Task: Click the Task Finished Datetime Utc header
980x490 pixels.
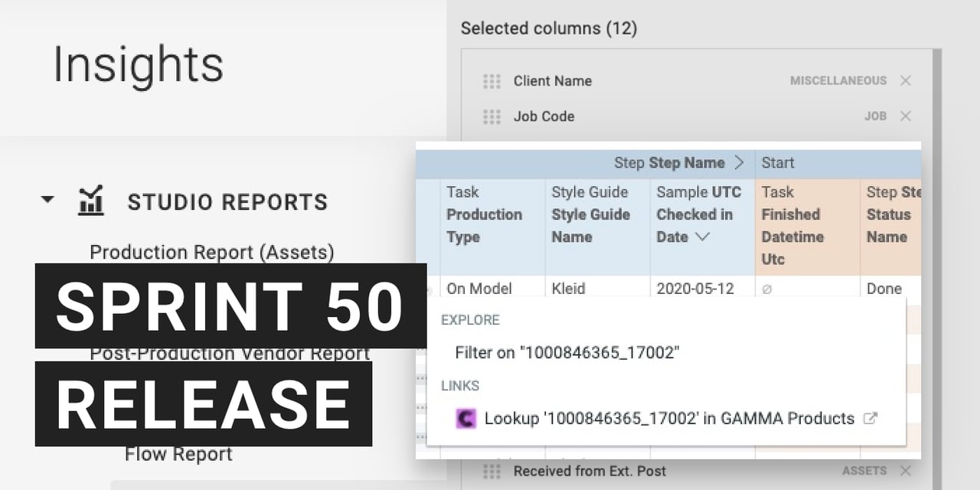Action: [x=792, y=225]
